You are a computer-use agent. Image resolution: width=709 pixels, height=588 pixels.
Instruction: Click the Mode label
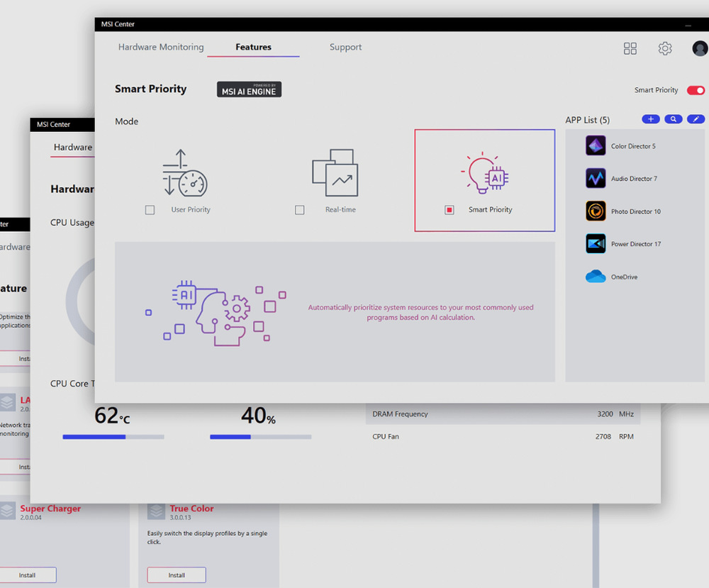(x=127, y=121)
